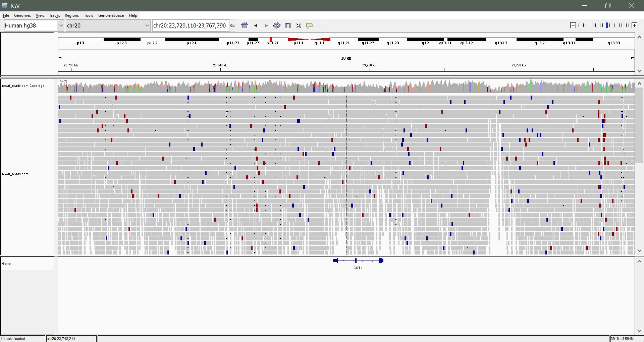Viewport: 644px width, 342px height.
Task: Zoom out with the minus icon
Action: pos(573,25)
